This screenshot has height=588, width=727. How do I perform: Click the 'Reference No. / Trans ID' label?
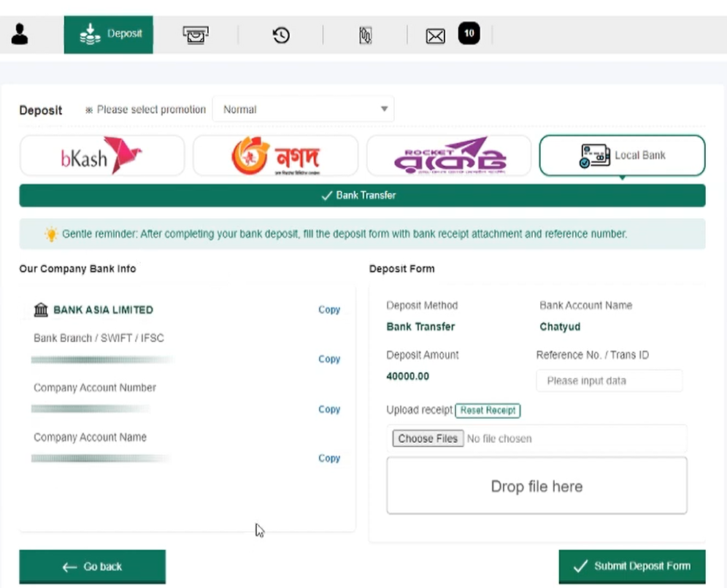pyautogui.click(x=593, y=355)
